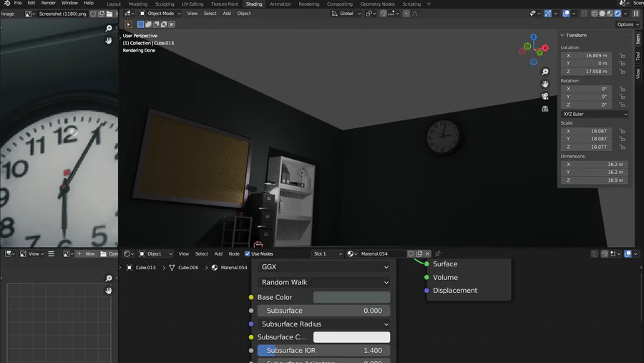Viewport: 644px width, 363px height.
Task: Open the Render menu
Action: click(x=48, y=3)
